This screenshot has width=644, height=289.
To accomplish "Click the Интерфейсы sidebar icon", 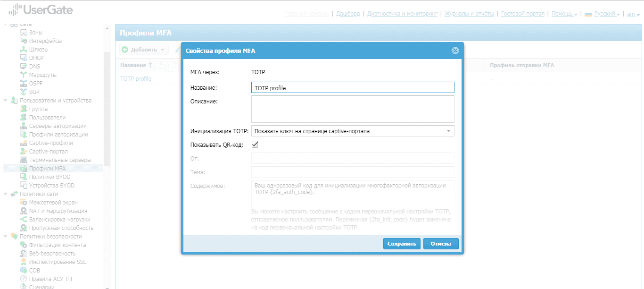I will [x=24, y=41].
